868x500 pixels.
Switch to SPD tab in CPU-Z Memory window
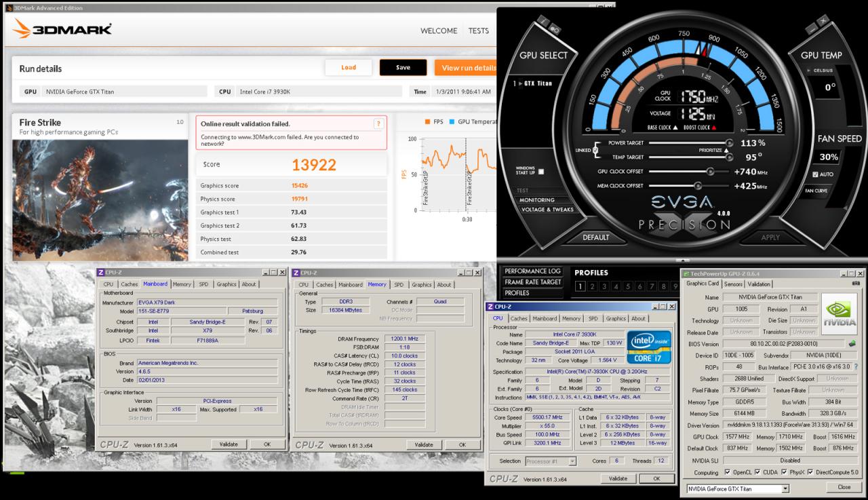399,284
